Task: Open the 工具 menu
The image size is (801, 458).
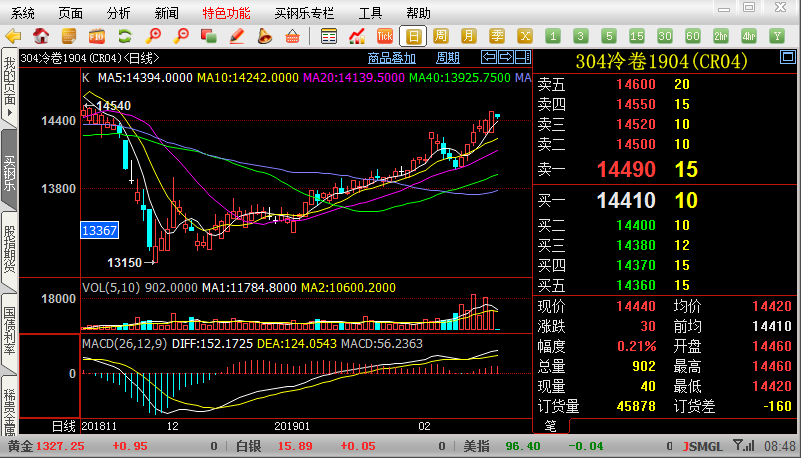Action: click(x=370, y=13)
